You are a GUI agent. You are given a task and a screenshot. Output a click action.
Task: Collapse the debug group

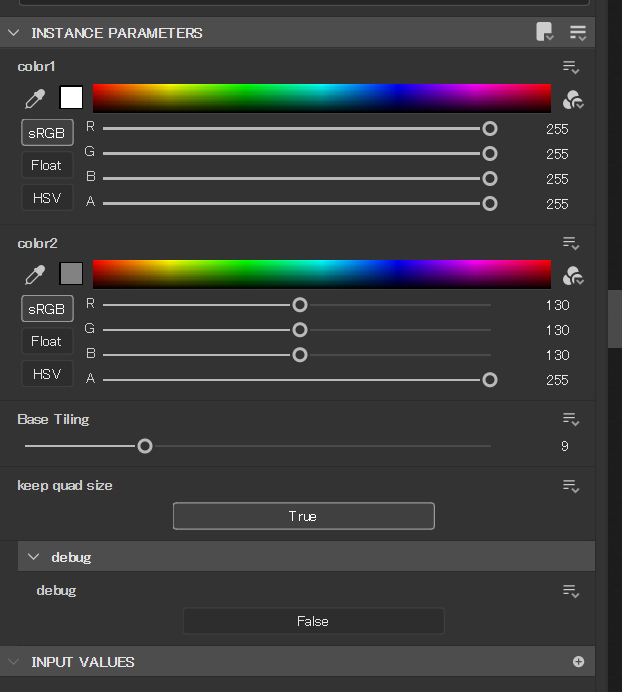click(x=33, y=557)
